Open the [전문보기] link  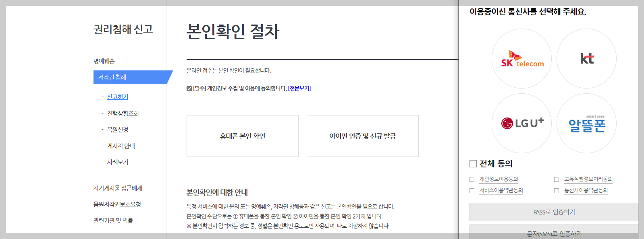pos(299,88)
